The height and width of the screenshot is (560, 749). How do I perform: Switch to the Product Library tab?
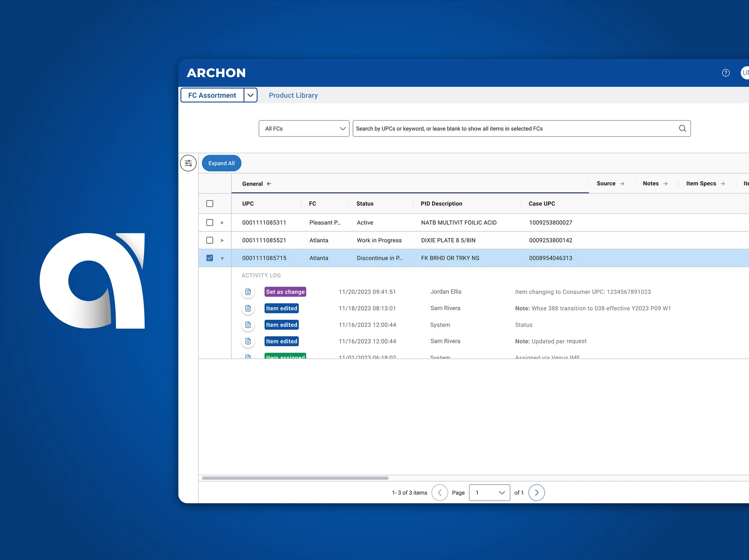coord(293,95)
